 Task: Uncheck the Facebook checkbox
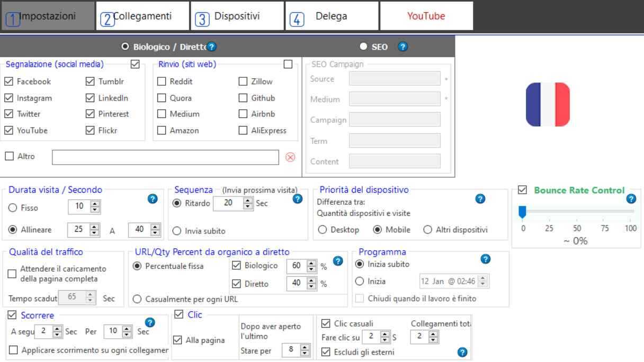pyautogui.click(x=8, y=82)
